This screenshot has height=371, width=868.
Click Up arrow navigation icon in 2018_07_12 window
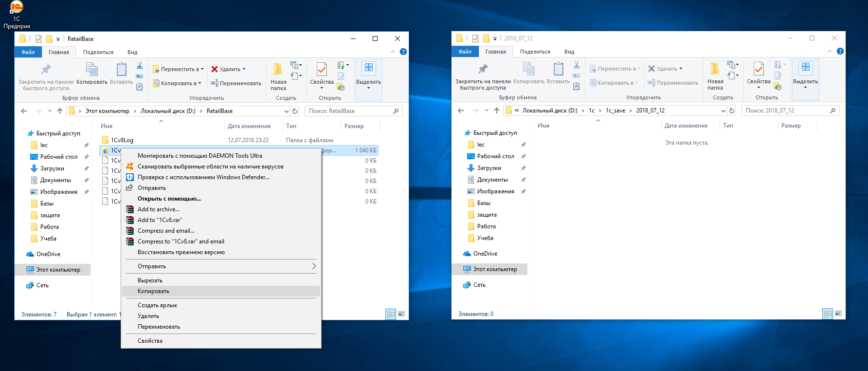497,111
